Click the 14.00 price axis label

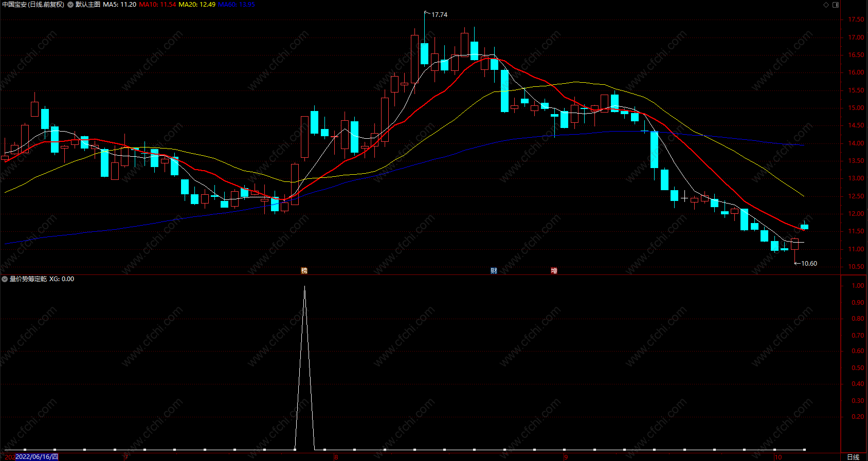tap(856, 143)
